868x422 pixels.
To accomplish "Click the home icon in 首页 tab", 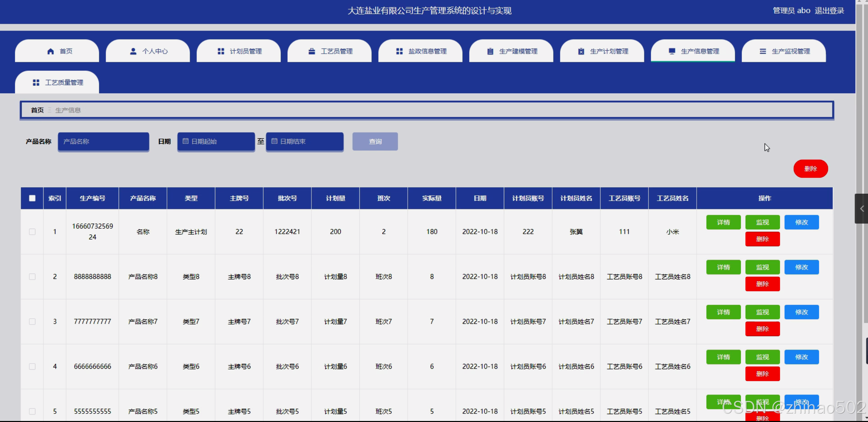I will pyautogui.click(x=51, y=51).
